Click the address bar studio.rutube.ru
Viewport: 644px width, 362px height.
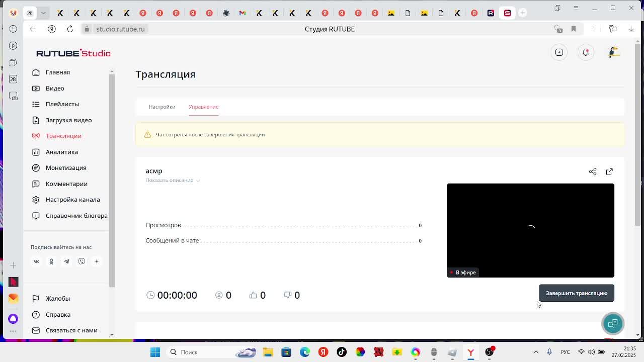[x=120, y=29]
